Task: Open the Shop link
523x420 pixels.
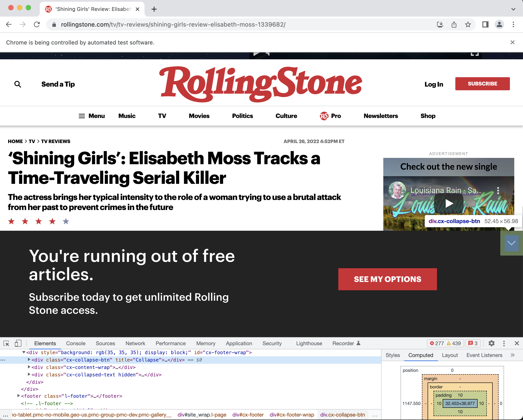Action: (x=428, y=116)
